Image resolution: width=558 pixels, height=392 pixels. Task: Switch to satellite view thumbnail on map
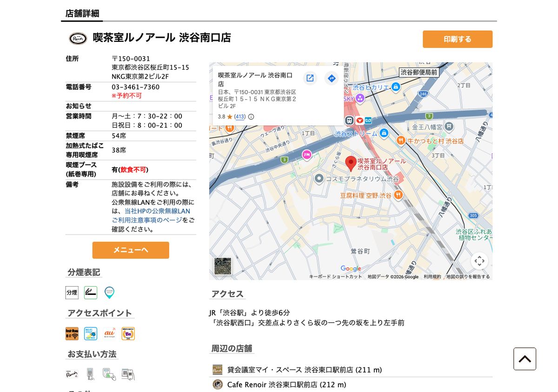tap(223, 266)
